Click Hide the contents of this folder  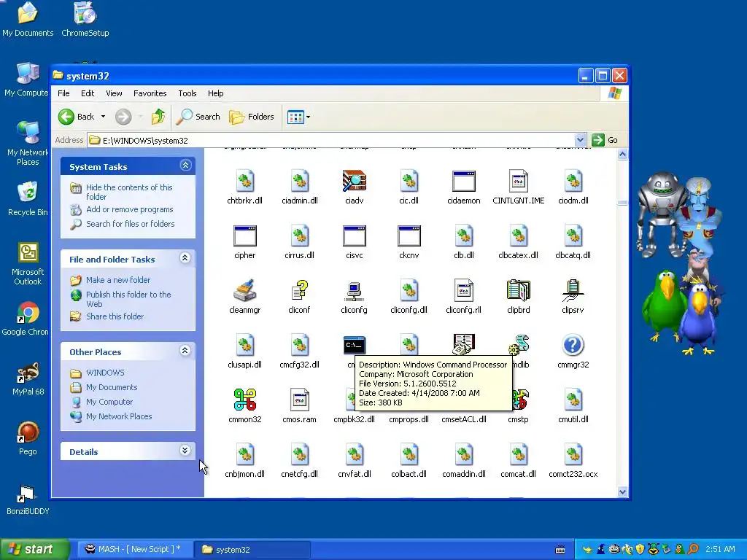coord(129,192)
